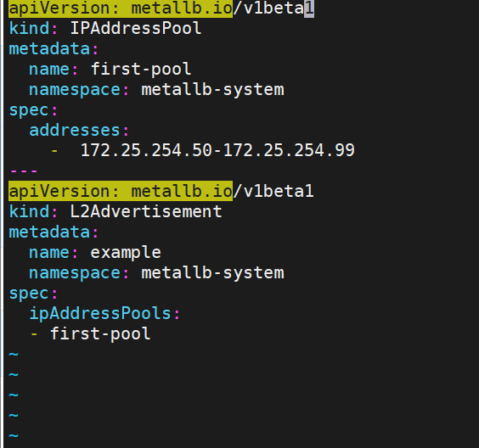Click the second 'apiVersion: metallb.io/v1beta1' line
Viewport: 479px width, 448px height.
(161, 192)
